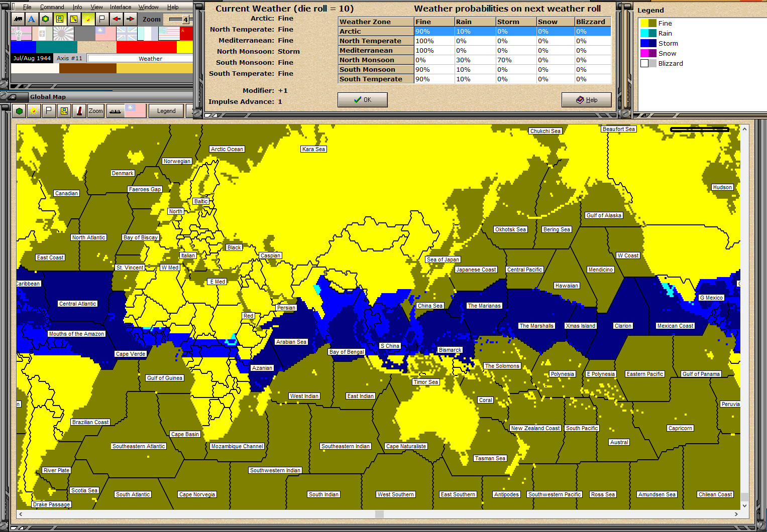Open the Window menu

coord(149,7)
